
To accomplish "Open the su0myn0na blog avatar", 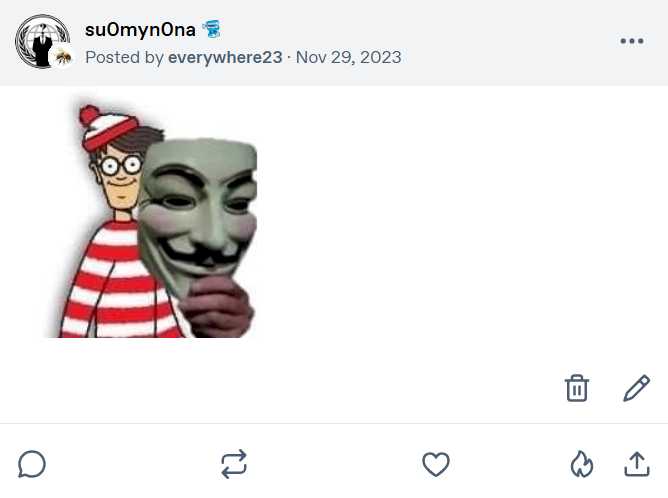I will (40, 40).
